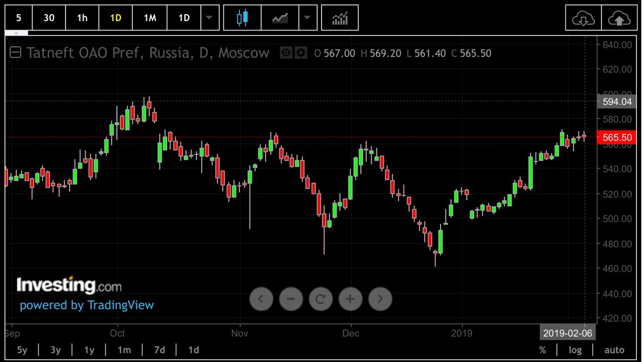644x362 pixels.
Task: Zoom in with the plus button
Action: (351, 299)
